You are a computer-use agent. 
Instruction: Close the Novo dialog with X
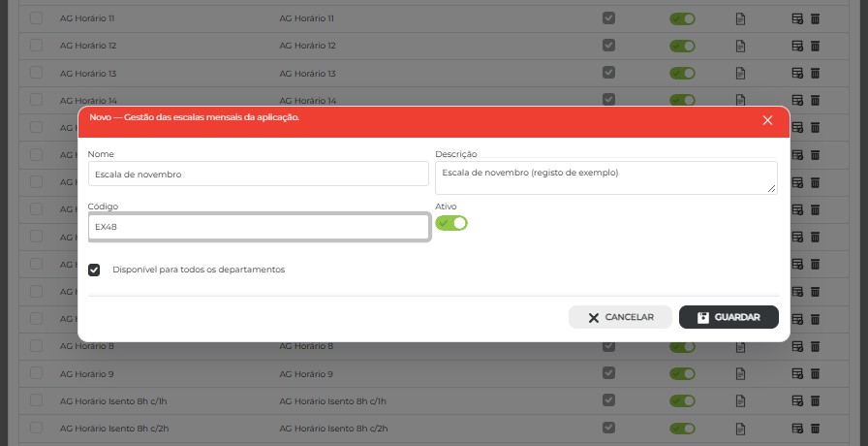click(x=767, y=120)
